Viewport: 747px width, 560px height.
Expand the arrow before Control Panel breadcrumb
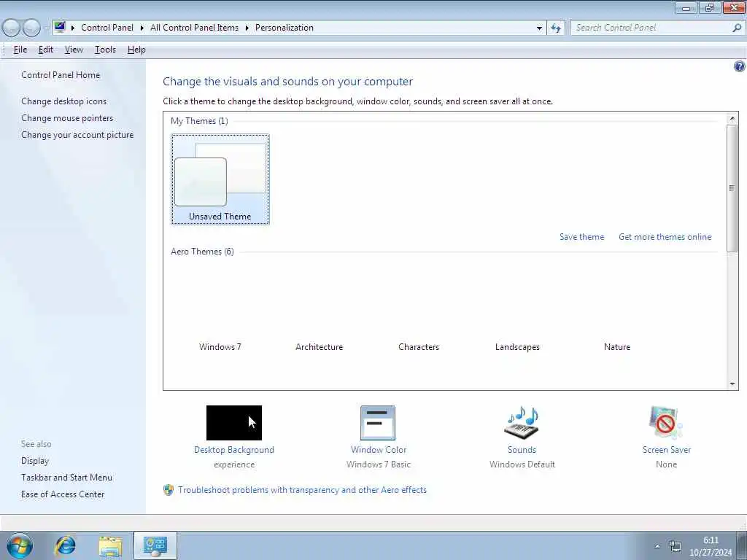click(x=73, y=28)
